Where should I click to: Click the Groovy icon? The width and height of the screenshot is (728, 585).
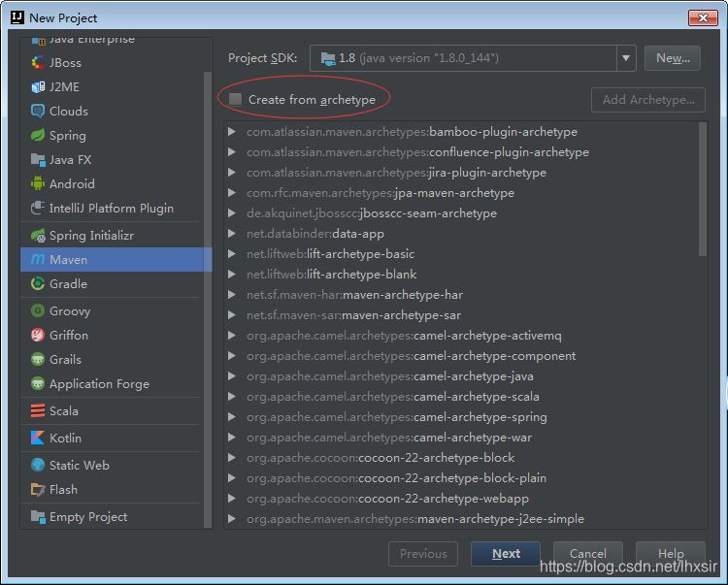[38, 310]
